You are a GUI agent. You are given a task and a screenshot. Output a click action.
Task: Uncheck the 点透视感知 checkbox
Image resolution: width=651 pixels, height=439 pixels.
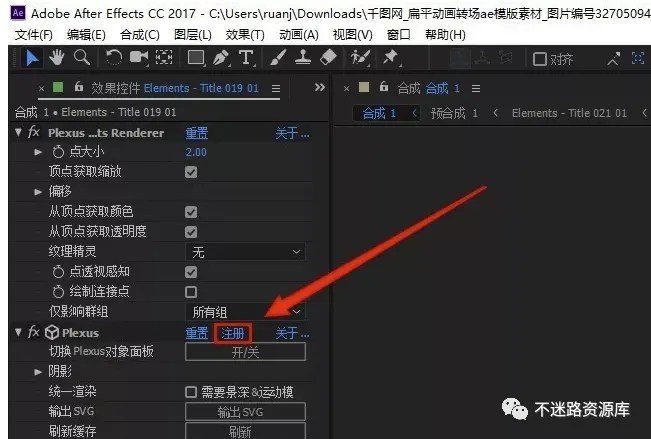pos(191,272)
